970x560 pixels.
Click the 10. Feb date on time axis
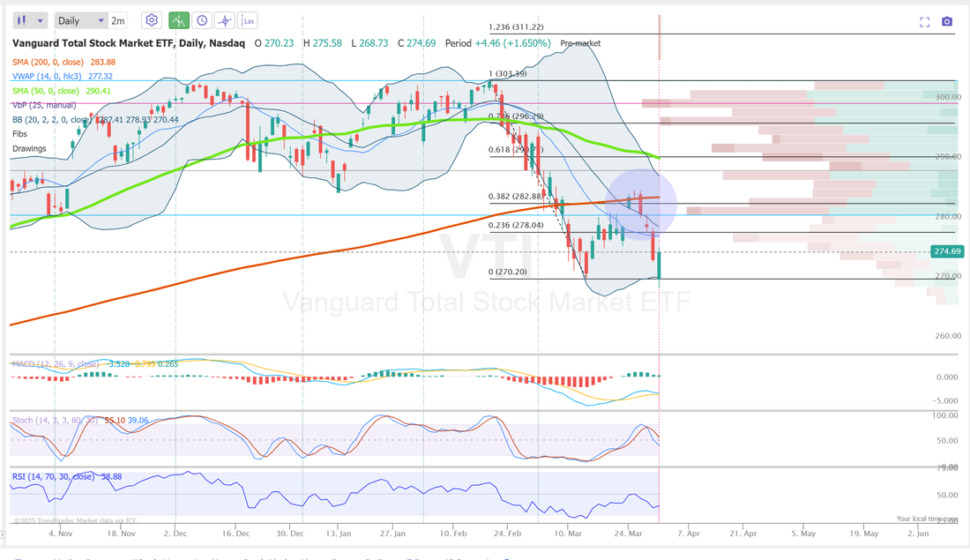click(453, 534)
